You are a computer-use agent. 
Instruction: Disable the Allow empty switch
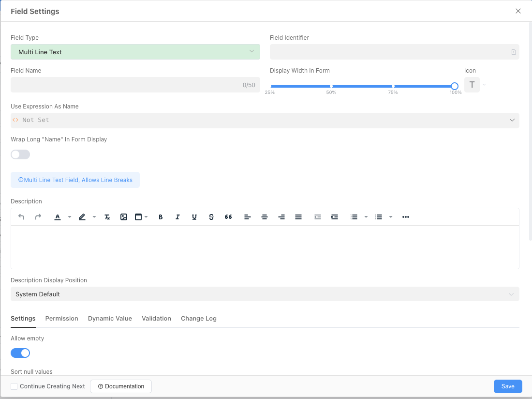click(x=20, y=353)
